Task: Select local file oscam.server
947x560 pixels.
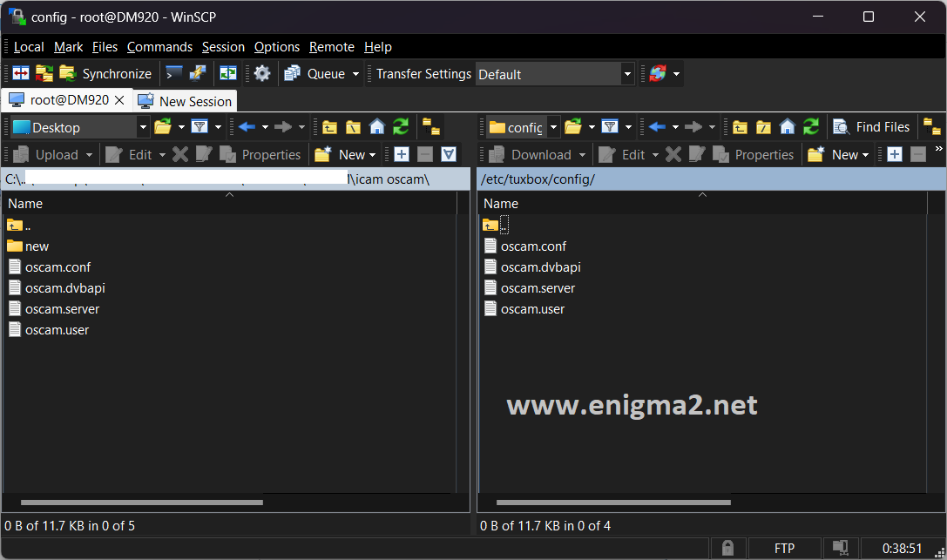Action: pos(54,309)
